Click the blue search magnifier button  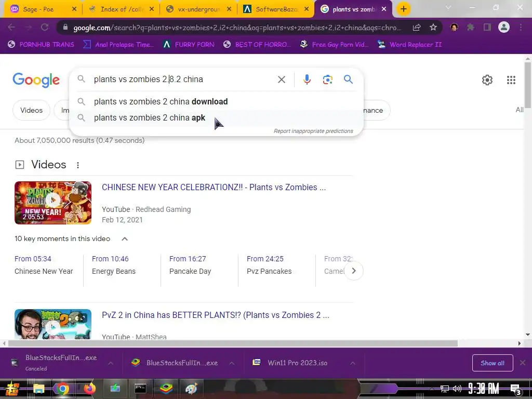pos(348,79)
